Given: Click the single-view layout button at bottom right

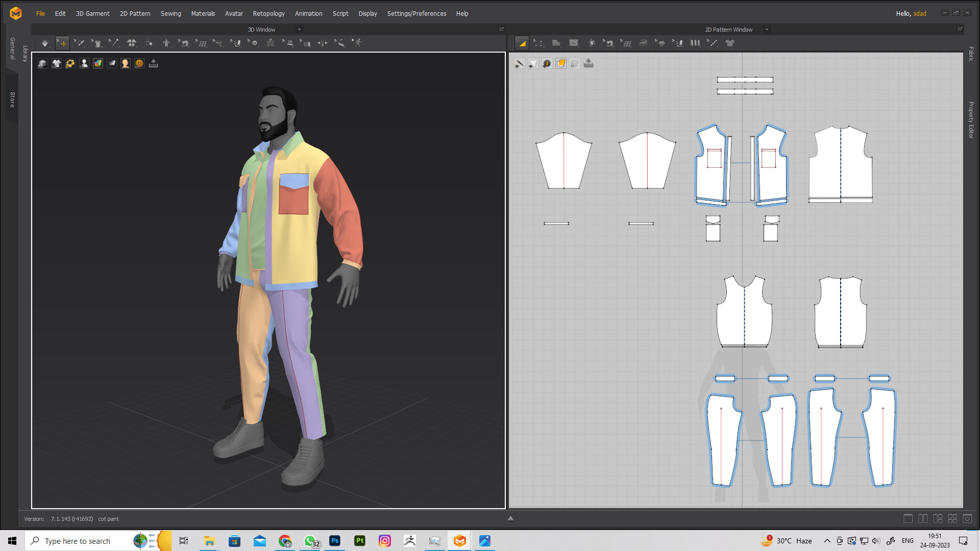Looking at the screenshot, I should (908, 518).
